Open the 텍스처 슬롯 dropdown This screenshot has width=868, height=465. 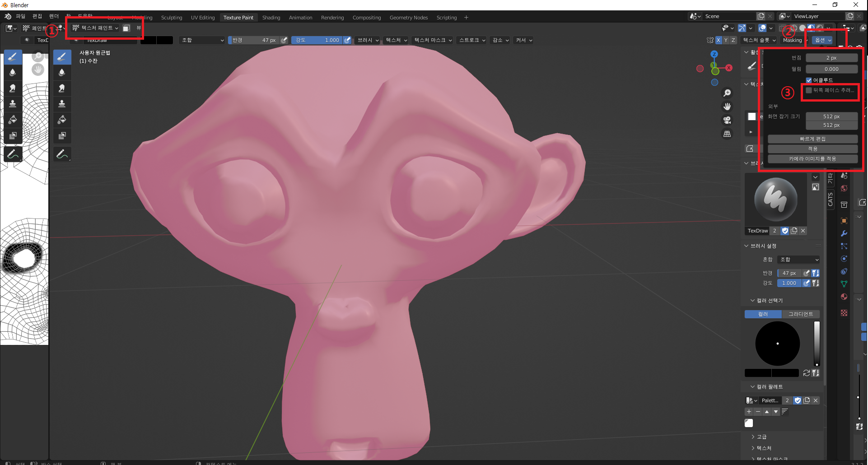click(760, 40)
